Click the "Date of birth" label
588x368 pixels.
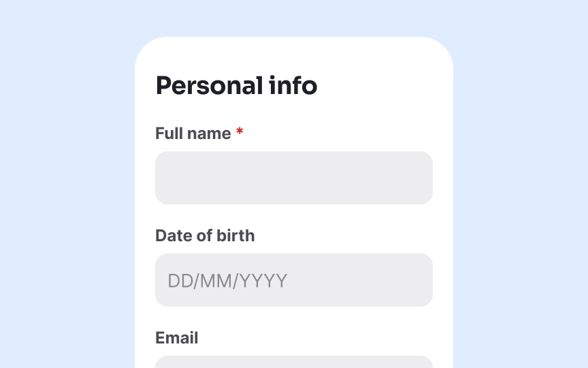[205, 236]
